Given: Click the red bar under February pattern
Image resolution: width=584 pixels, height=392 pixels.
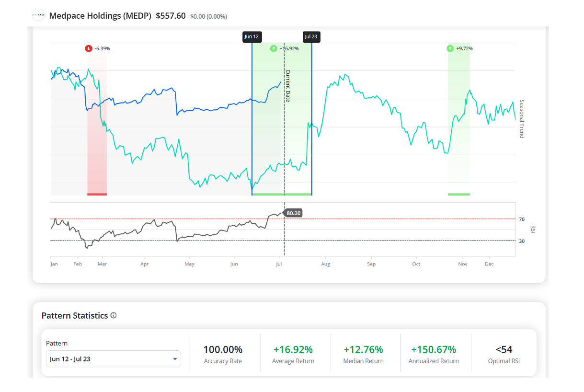Looking at the screenshot, I should [x=97, y=194].
